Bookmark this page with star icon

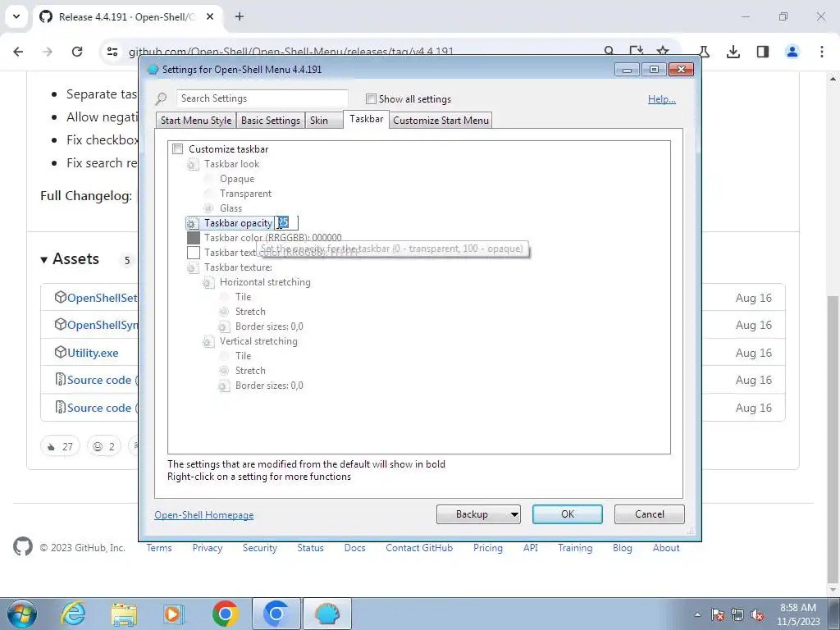[x=663, y=52]
